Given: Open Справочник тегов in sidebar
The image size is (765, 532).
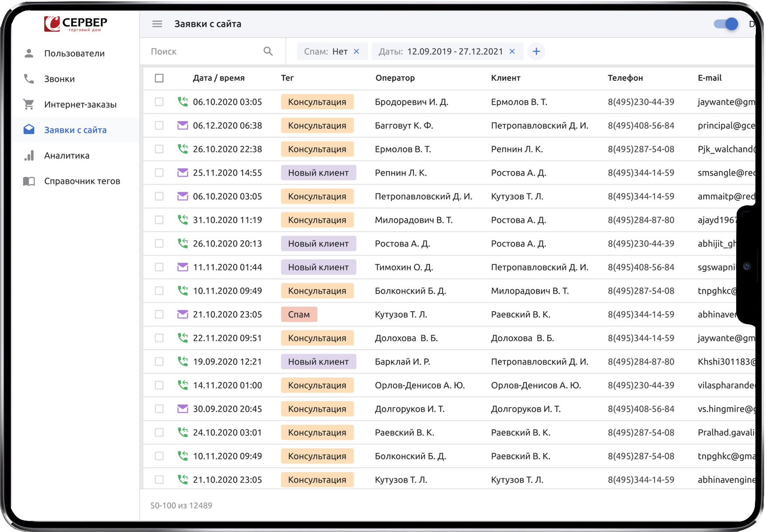Looking at the screenshot, I should (x=82, y=181).
